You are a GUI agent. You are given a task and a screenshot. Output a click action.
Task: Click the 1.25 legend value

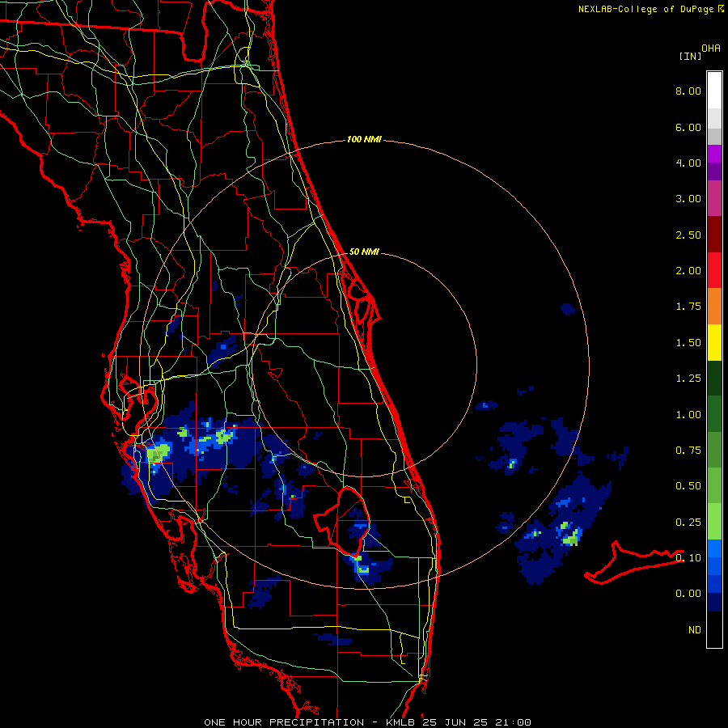(688, 379)
